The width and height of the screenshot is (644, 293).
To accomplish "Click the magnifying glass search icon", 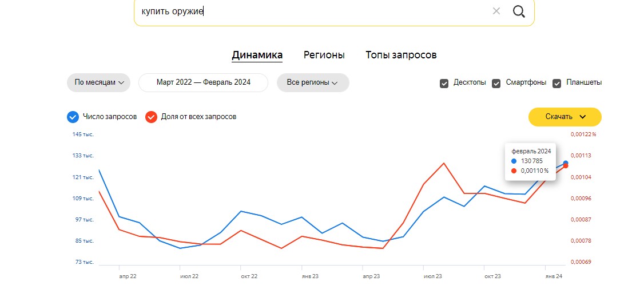I will coord(519,11).
